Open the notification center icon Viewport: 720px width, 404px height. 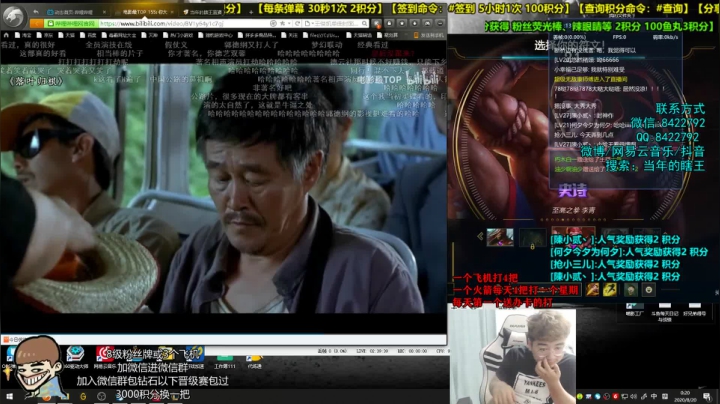707,396
